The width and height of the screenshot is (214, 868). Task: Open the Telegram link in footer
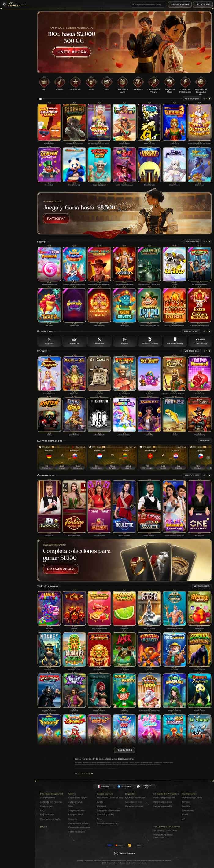pyautogui.click(x=124, y=786)
